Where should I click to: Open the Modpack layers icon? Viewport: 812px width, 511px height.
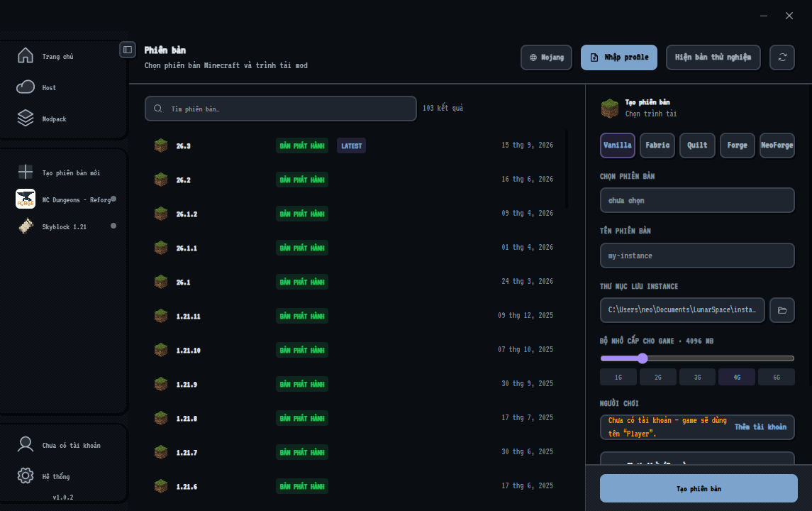pos(26,118)
